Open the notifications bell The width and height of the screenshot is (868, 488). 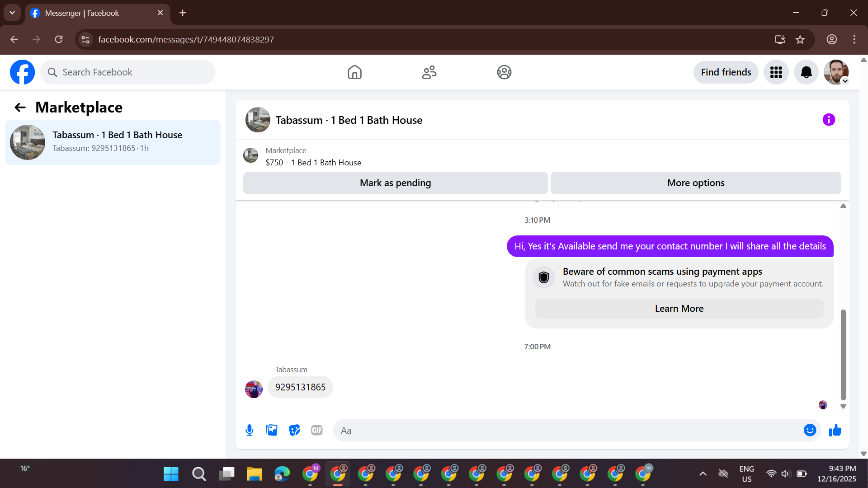point(806,72)
